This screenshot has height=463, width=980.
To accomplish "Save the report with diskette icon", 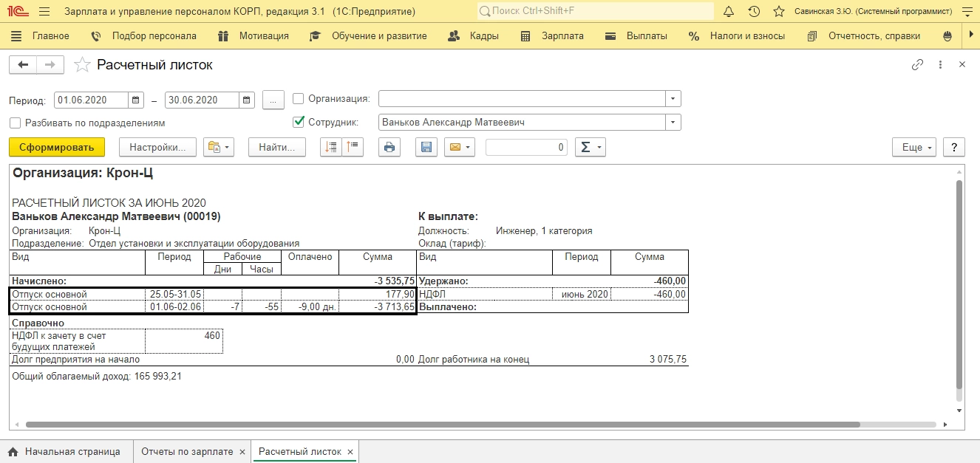I will click(426, 148).
